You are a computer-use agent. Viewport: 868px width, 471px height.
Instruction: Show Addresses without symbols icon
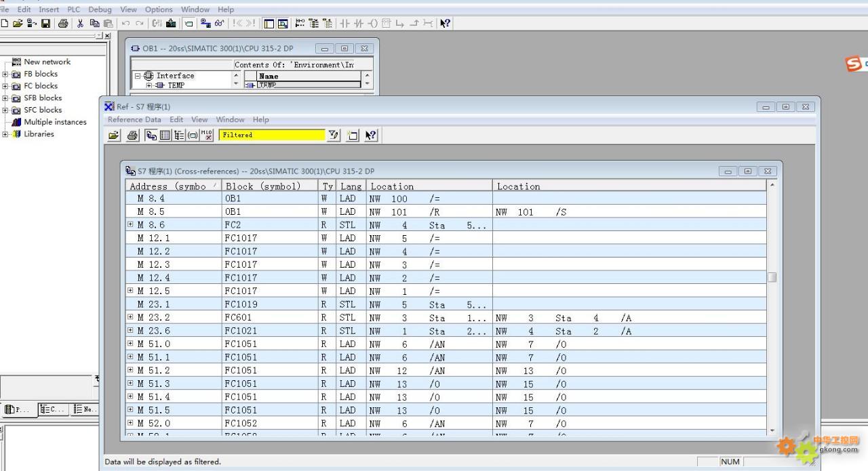coord(207,135)
